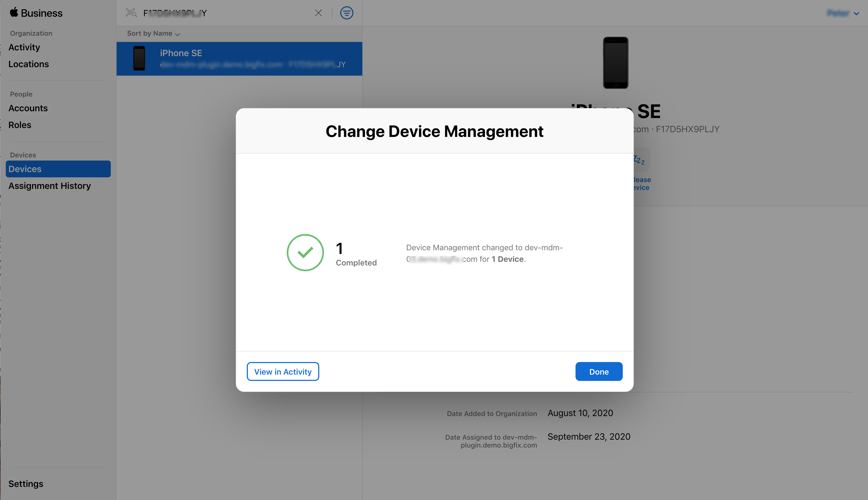Image resolution: width=868 pixels, height=500 pixels.
Task: Open the Accounts section
Action: [x=28, y=108]
